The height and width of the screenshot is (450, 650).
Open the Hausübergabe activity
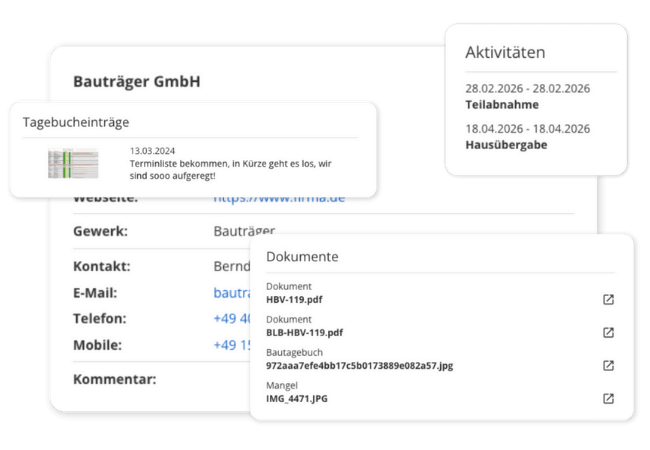[x=506, y=144]
